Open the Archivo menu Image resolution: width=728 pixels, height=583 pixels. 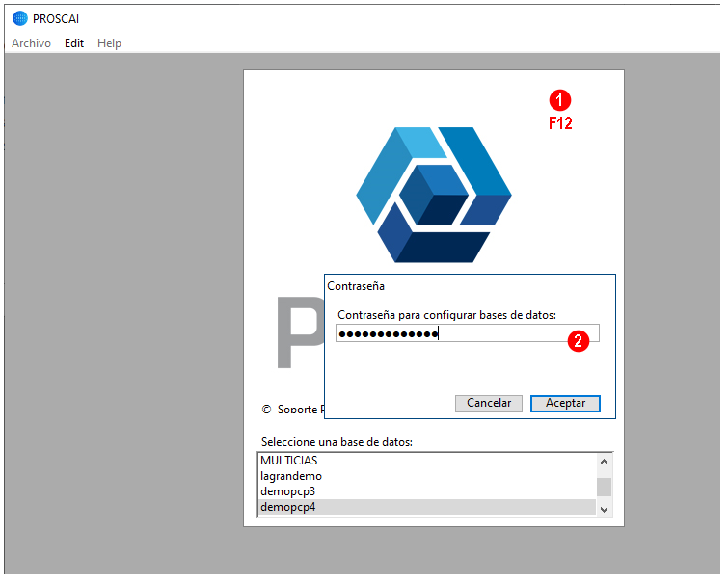[x=31, y=43]
